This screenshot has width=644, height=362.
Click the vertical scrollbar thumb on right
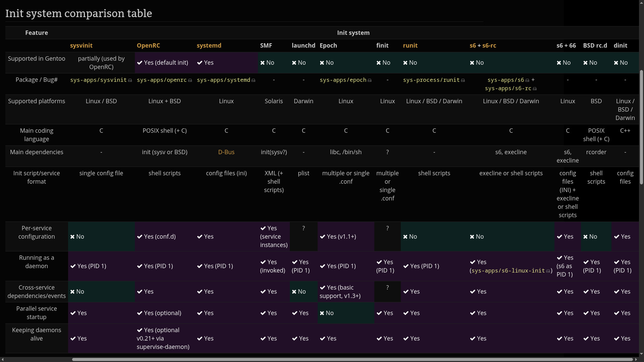pyautogui.click(x=641, y=127)
